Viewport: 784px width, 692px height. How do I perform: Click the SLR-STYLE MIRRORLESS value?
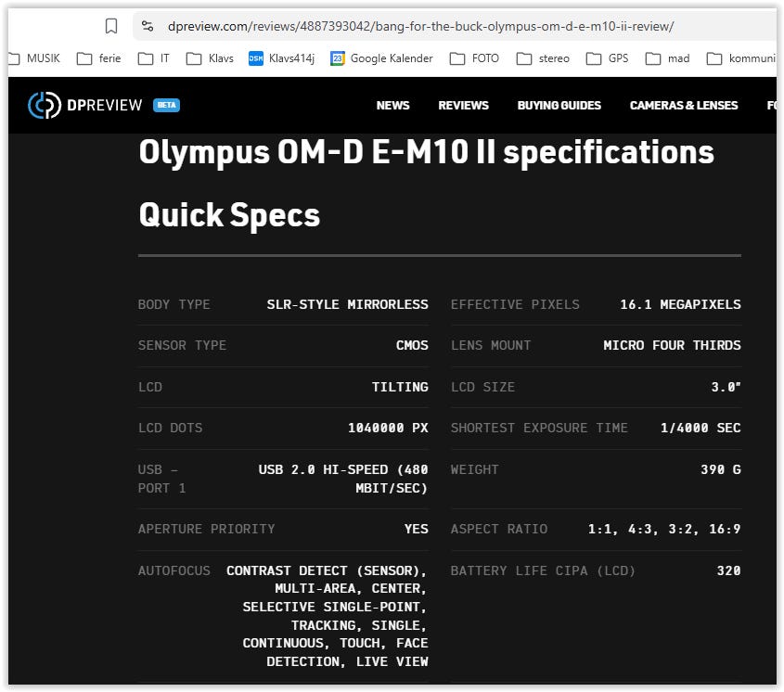point(348,304)
